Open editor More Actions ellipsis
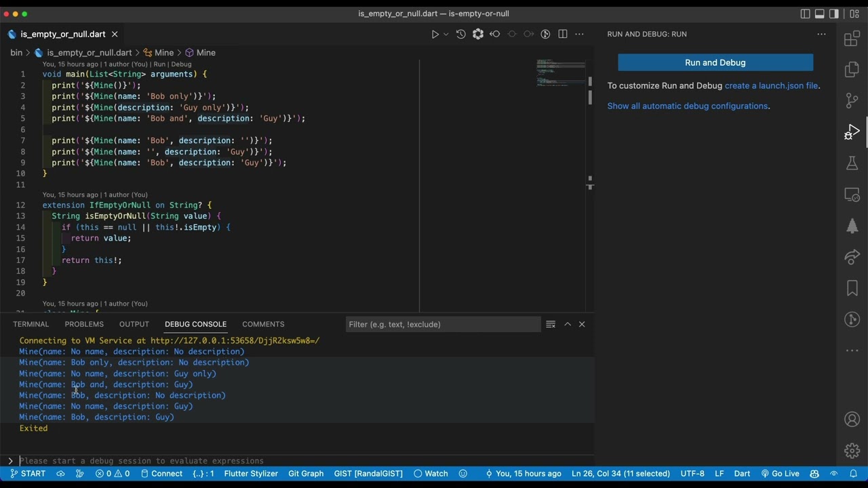 (x=579, y=34)
